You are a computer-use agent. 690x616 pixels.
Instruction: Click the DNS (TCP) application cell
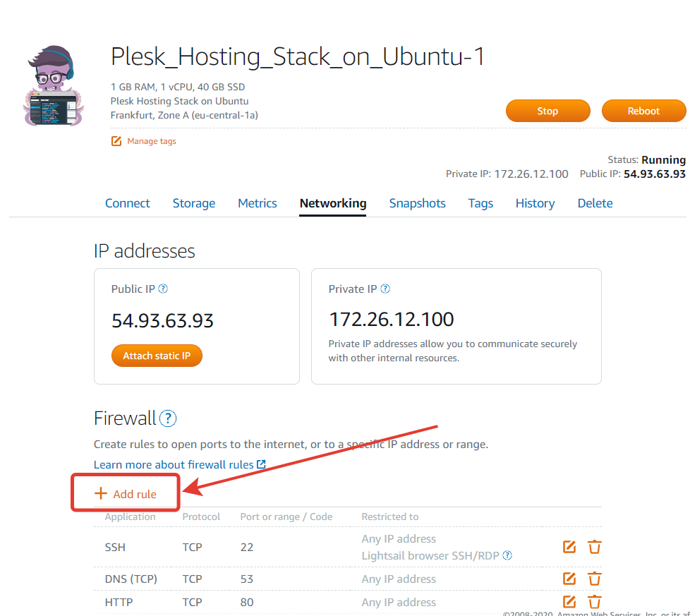point(131,579)
